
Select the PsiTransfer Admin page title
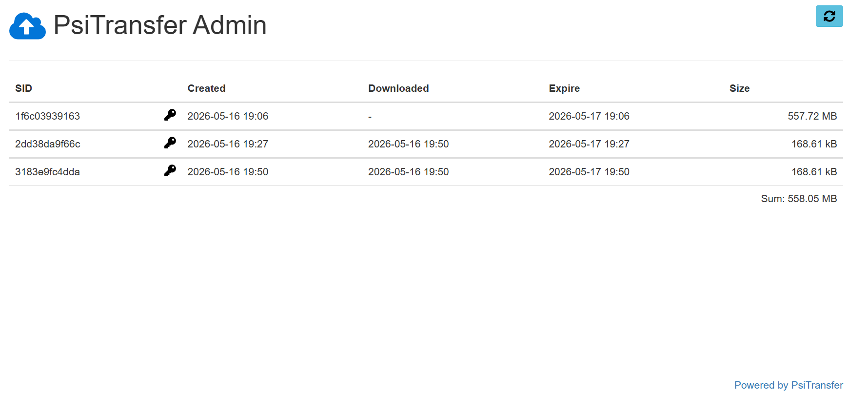[x=160, y=25]
